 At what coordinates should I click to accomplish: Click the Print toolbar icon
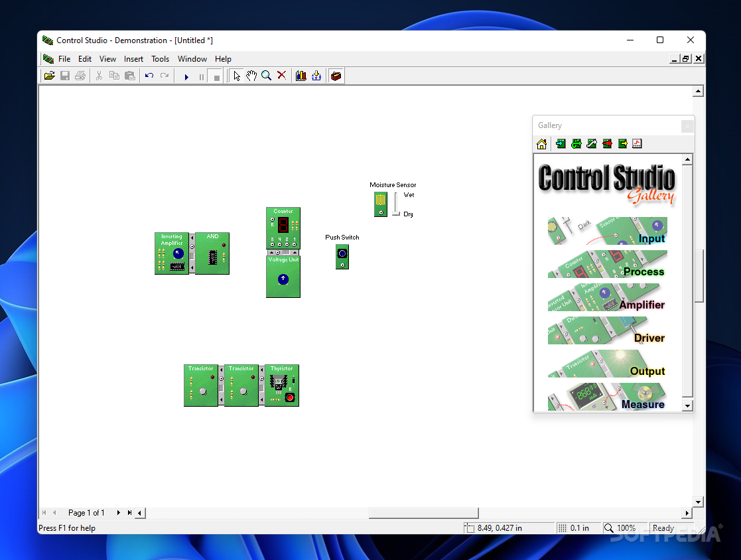(x=80, y=76)
